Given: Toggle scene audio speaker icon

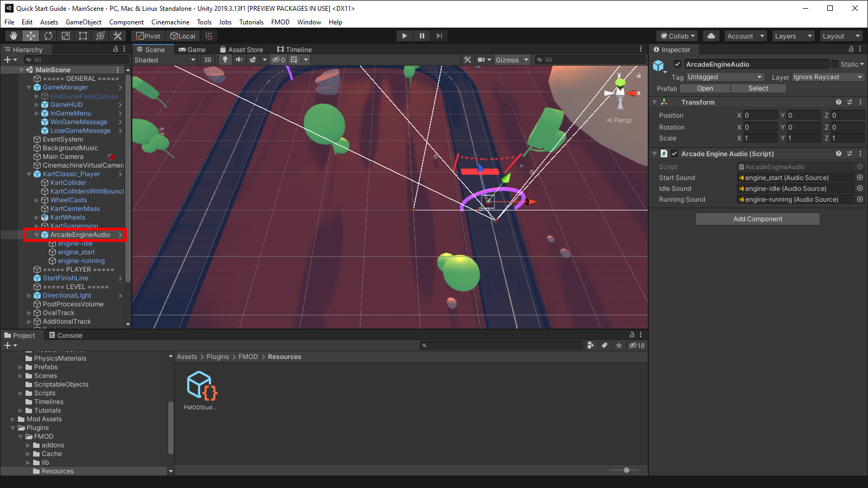Looking at the screenshot, I should (239, 60).
